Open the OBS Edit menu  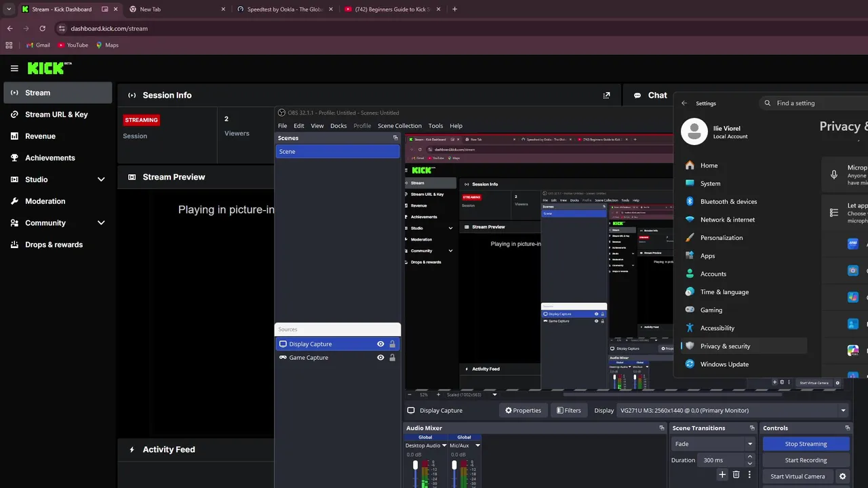298,125
